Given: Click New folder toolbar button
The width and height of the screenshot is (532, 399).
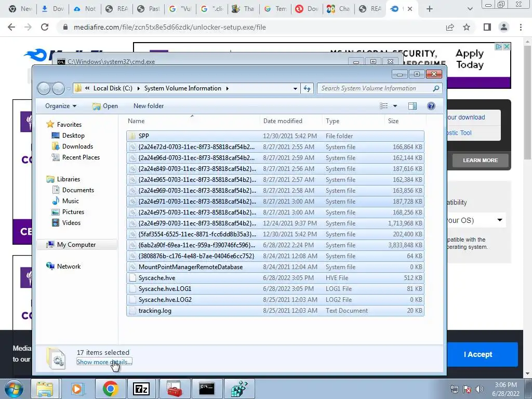Looking at the screenshot, I should pos(149,106).
